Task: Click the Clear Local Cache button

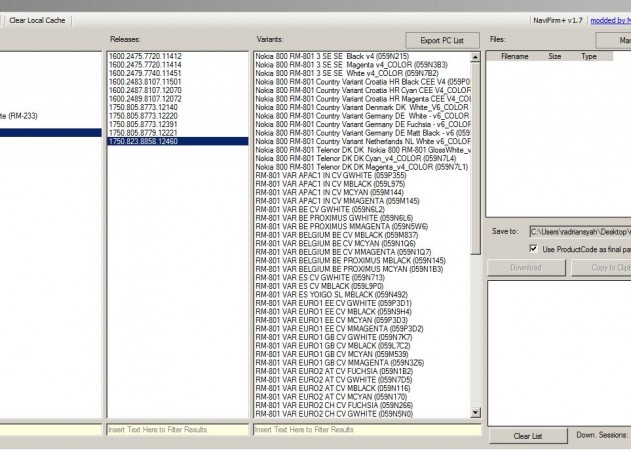Action: (x=37, y=20)
